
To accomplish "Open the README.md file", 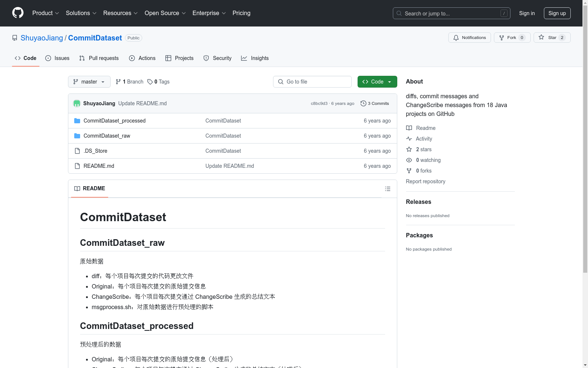I will pos(99,166).
